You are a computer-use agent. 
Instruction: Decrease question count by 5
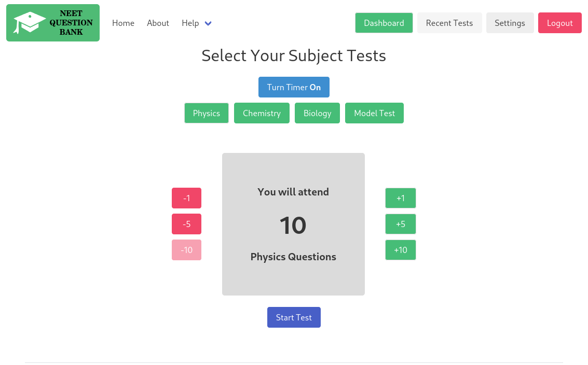coord(186,224)
